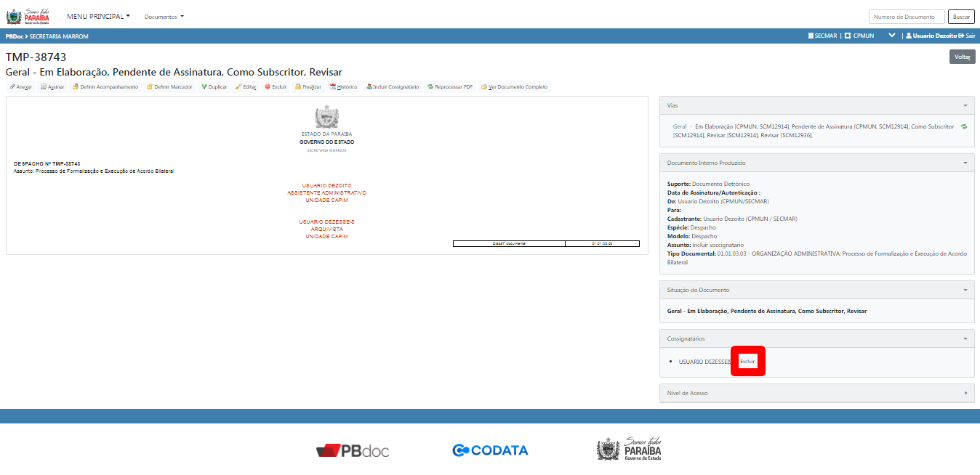Click the Editar pencil button

[246, 87]
